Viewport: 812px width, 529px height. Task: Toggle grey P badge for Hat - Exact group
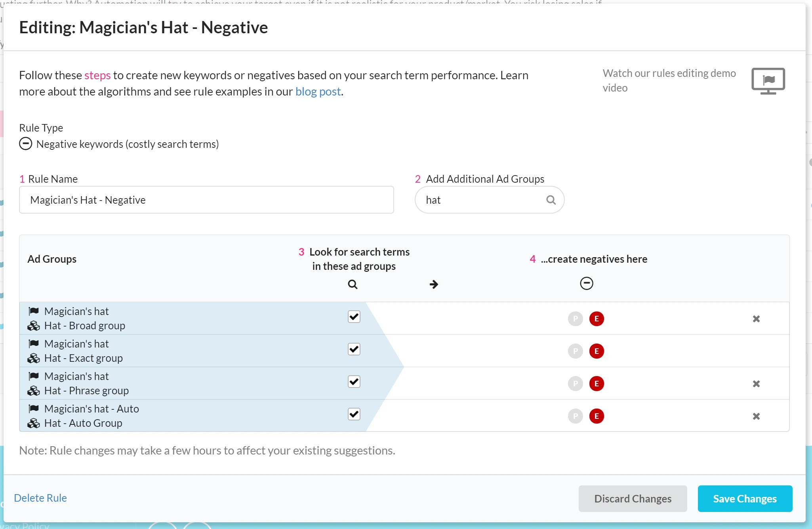pyautogui.click(x=575, y=351)
